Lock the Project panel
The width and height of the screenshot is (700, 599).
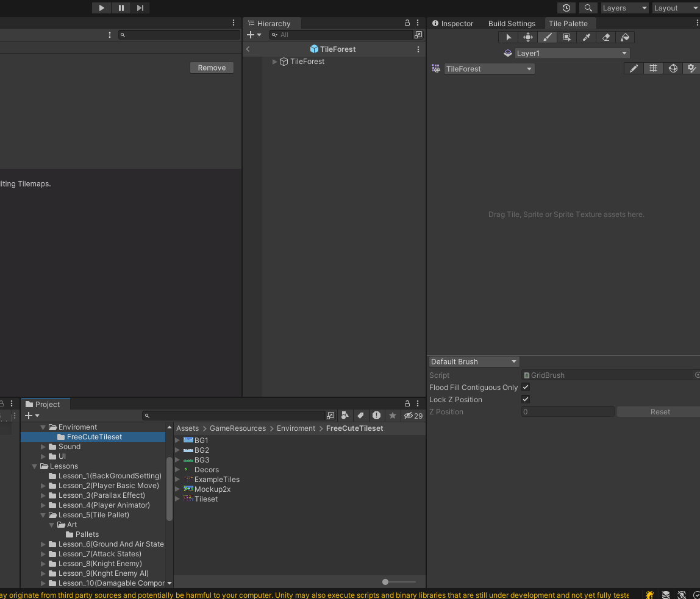(407, 403)
